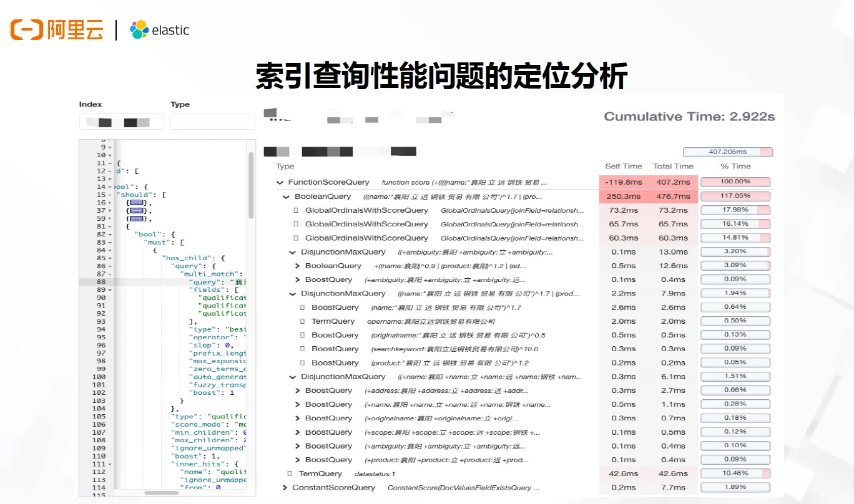This screenshot has width=854, height=504.
Task: Click the 42.6ms self time cell
Action: 624,473
